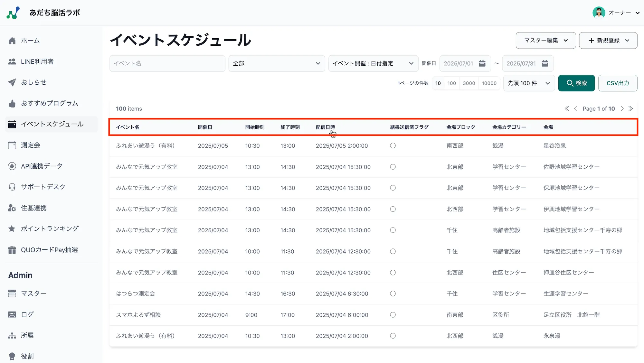Set page size to 100
644x363 pixels.
pos(452,83)
